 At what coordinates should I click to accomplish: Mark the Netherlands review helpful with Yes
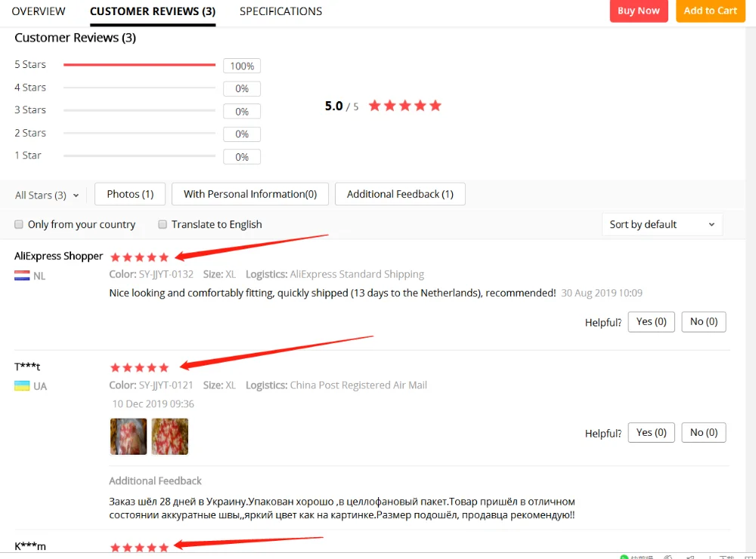(x=651, y=322)
